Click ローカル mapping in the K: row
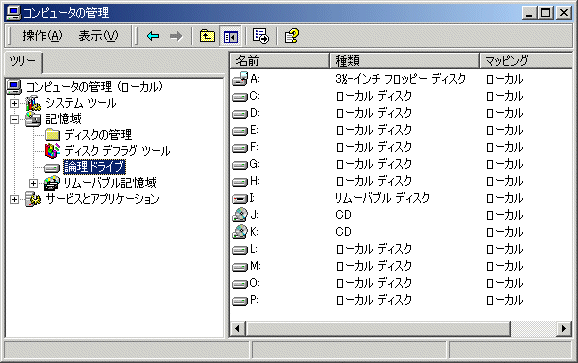Viewport: 578px width, 363px height. tap(505, 232)
